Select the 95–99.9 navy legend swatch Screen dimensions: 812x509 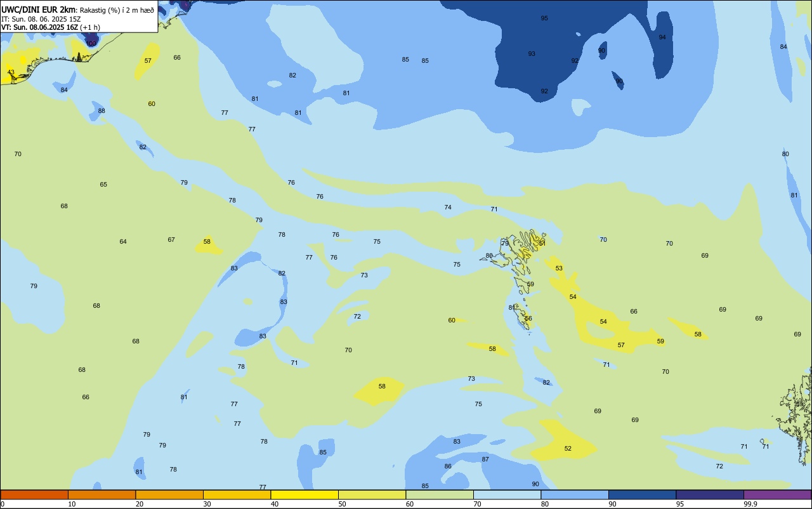point(710,494)
